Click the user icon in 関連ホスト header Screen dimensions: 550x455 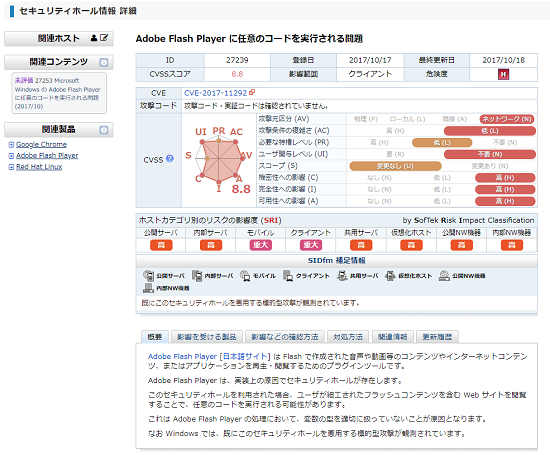[x=94, y=38]
